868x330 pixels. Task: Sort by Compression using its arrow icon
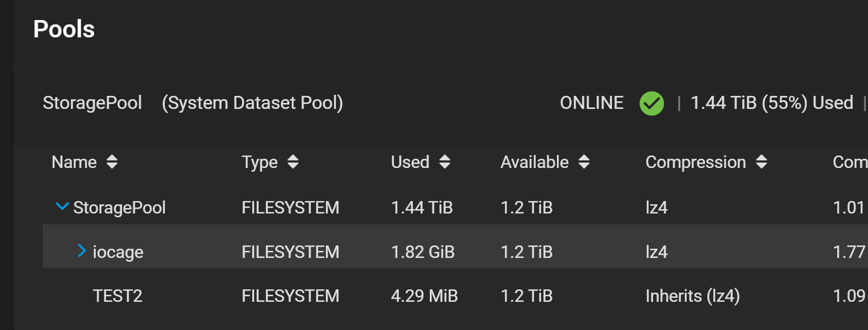761,161
